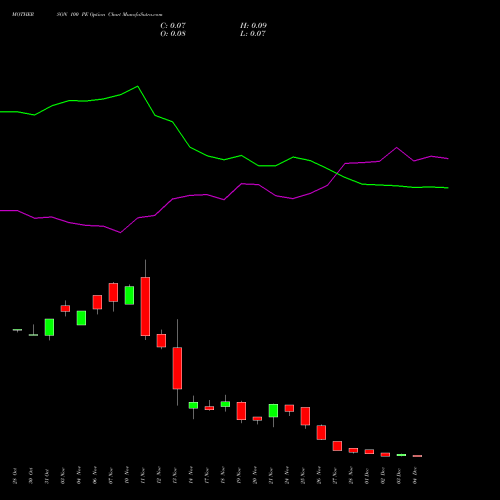Click the purple indicator line's highest peak
This screenshot has width=500, height=500.
396,147
